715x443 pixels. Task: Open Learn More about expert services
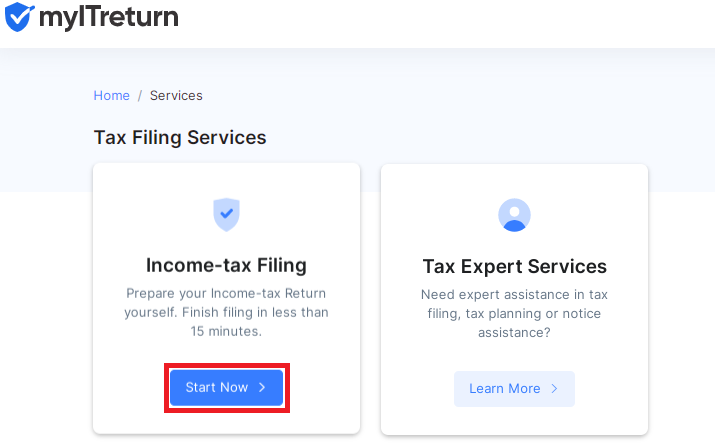click(x=514, y=389)
